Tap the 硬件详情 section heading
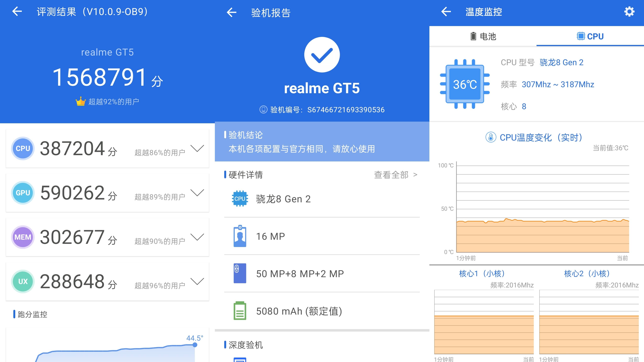The width and height of the screenshot is (644, 362). tap(245, 175)
